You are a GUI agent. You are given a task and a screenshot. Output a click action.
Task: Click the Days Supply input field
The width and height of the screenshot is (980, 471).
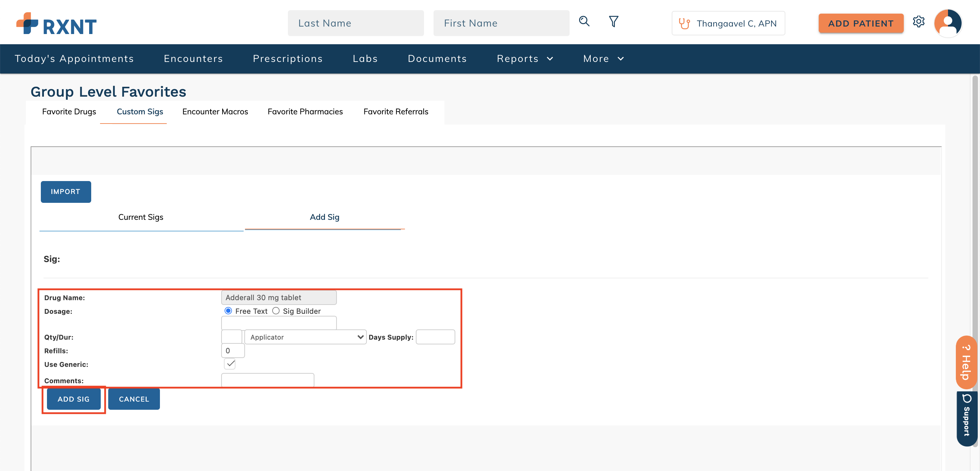point(435,337)
